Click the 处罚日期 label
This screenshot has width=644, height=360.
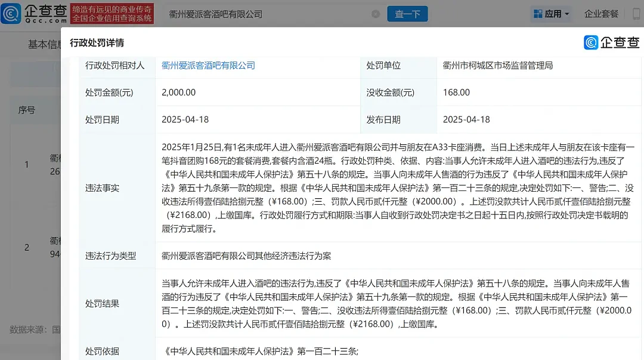click(103, 120)
